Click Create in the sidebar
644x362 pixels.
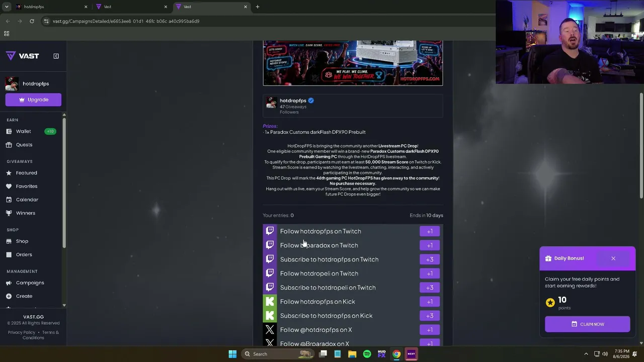(x=24, y=296)
